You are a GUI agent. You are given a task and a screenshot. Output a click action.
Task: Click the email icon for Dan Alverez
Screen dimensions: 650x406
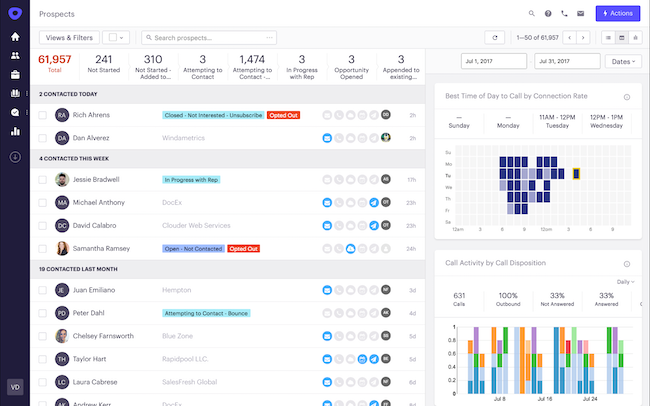point(327,138)
